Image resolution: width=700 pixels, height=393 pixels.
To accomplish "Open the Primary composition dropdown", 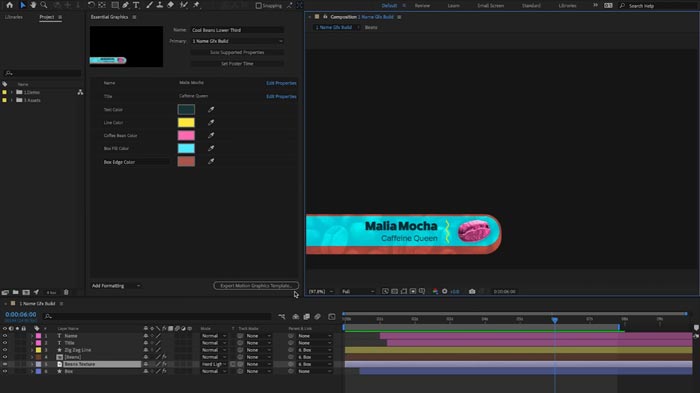I will tap(237, 41).
